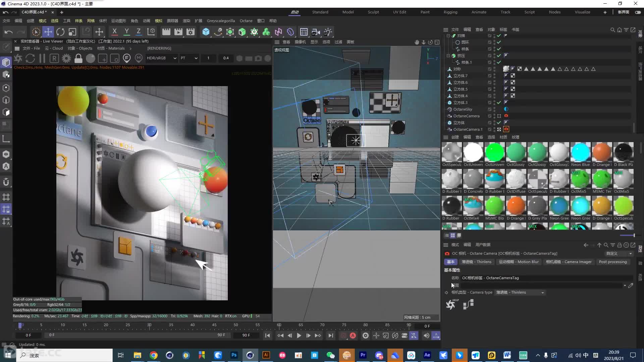Click the camera object icon in toolbar
The width and height of the screenshot is (644, 362).
point(316,32)
